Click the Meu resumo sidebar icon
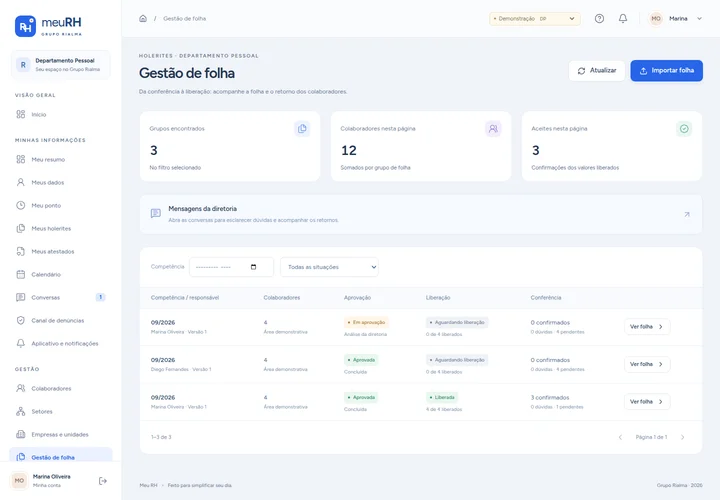 (x=21, y=159)
